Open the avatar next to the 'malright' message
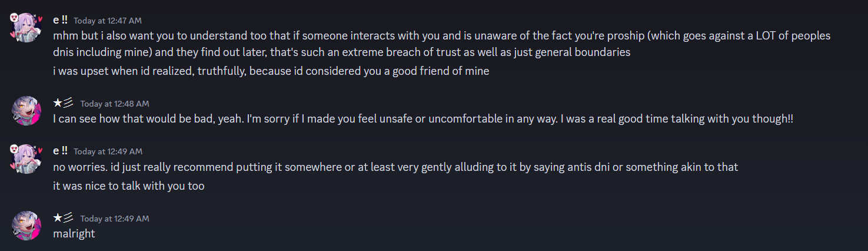This screenshot has width=868, height=251. pyautogui.click(x=26, y=225)
